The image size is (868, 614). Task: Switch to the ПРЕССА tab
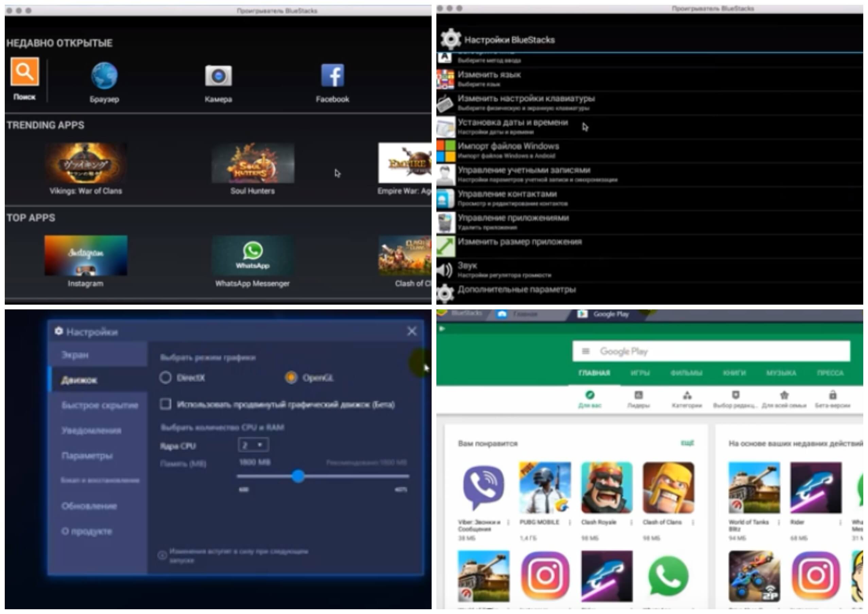click(x=830, y=373)
